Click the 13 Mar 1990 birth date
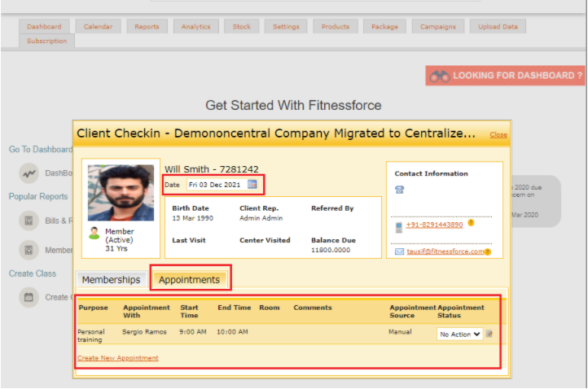Screen dimensions: 588x389 tap(192, 218)
